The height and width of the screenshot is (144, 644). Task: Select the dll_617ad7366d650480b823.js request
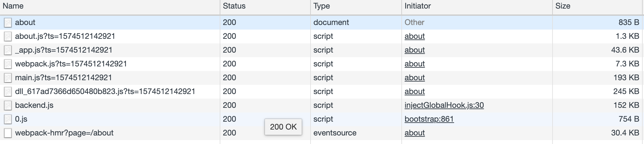(x=105, y=91)
